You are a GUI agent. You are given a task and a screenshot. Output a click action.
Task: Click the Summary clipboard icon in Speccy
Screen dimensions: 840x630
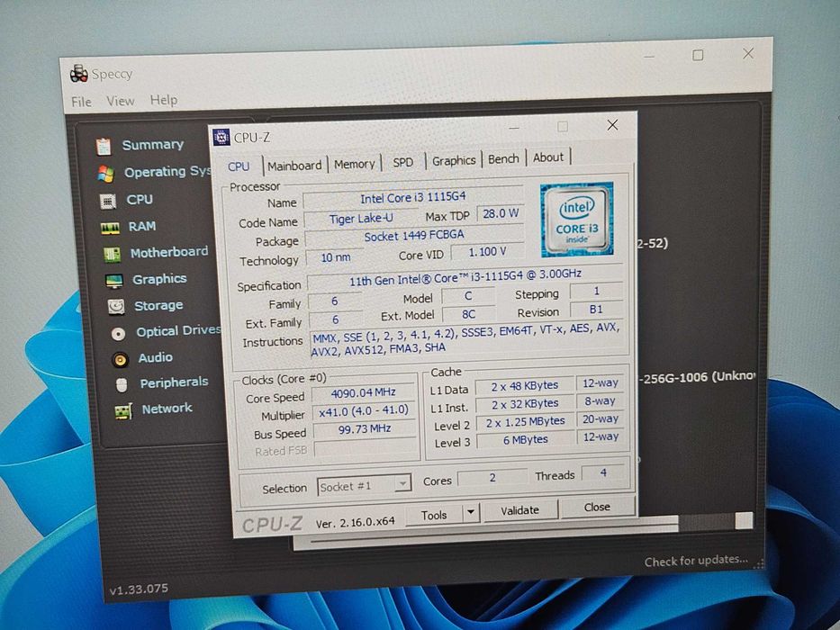(104, 146)
